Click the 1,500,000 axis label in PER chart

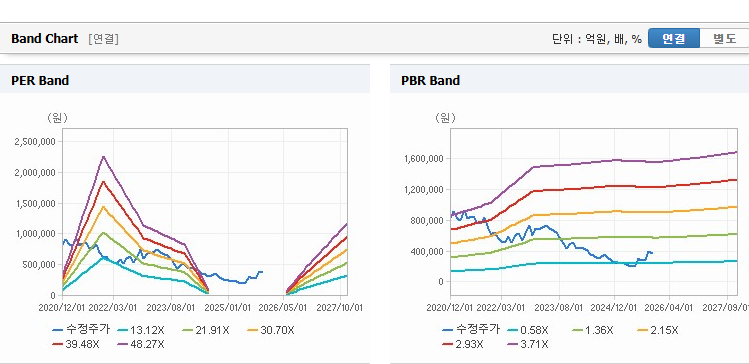pyautogui.click(x=35, y=203)
